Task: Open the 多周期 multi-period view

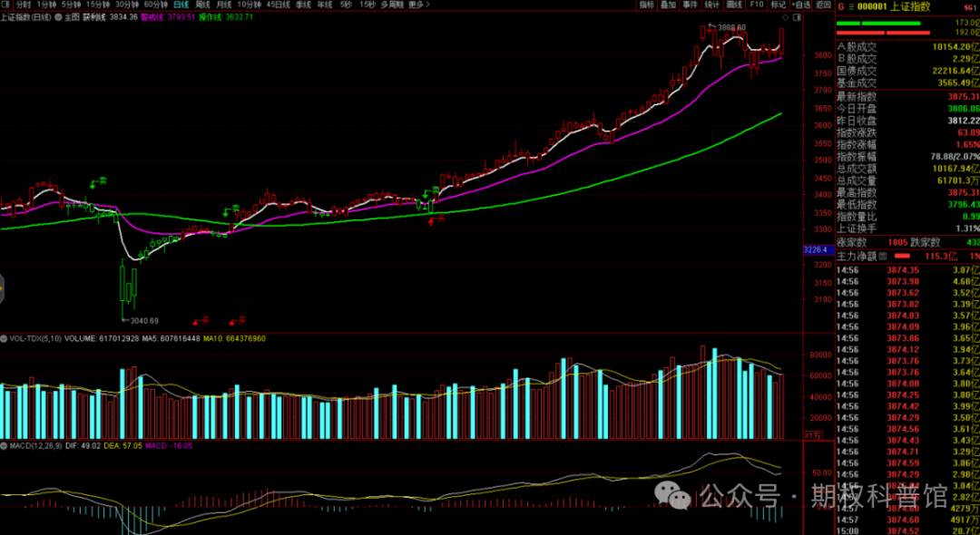Action: 391,5
